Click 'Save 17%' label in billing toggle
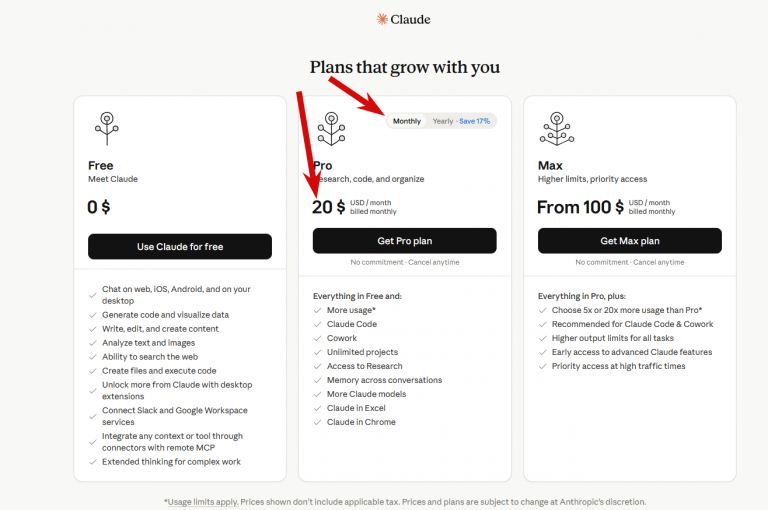The width and height of the screenshot is (768, 510). (x=474, y=121)
